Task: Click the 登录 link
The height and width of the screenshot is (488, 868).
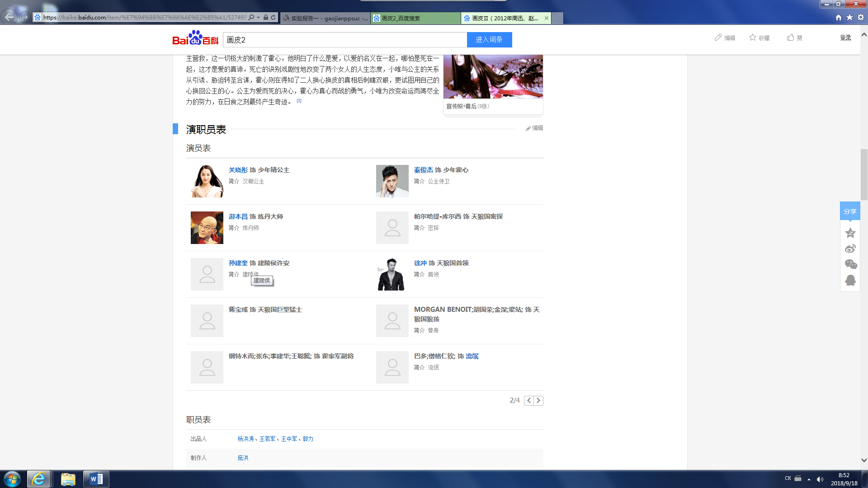Action: pyautogui.click(x=845, y=38)
